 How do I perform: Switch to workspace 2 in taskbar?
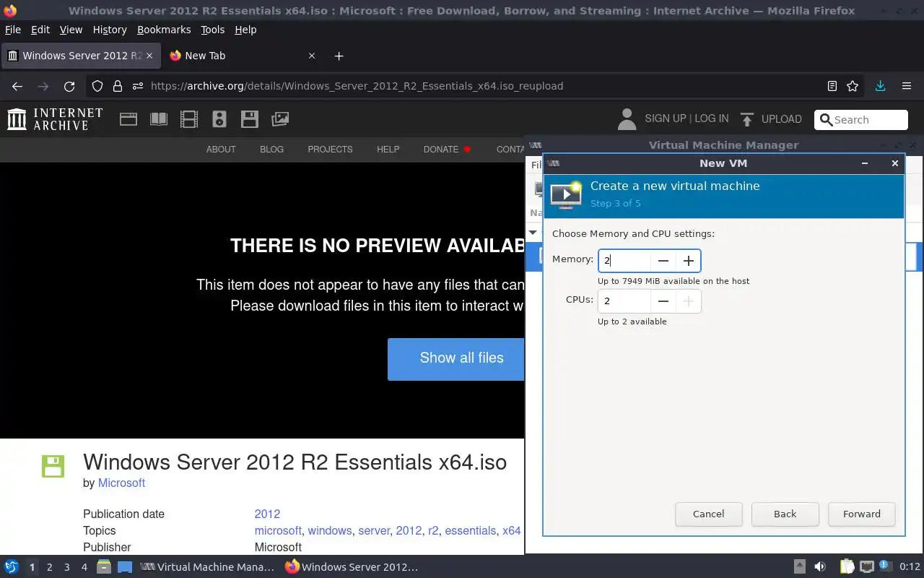click(x=49, y=567)
